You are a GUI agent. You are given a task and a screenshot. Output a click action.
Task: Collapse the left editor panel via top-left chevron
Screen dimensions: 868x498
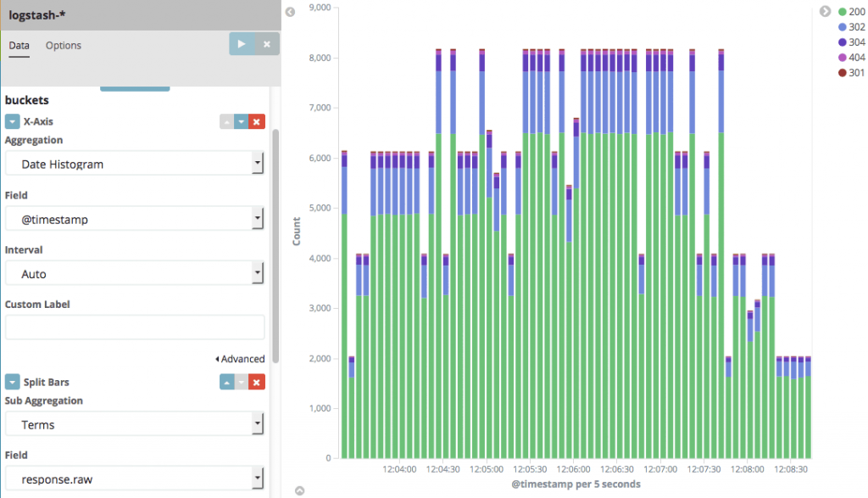pos(290,12)
